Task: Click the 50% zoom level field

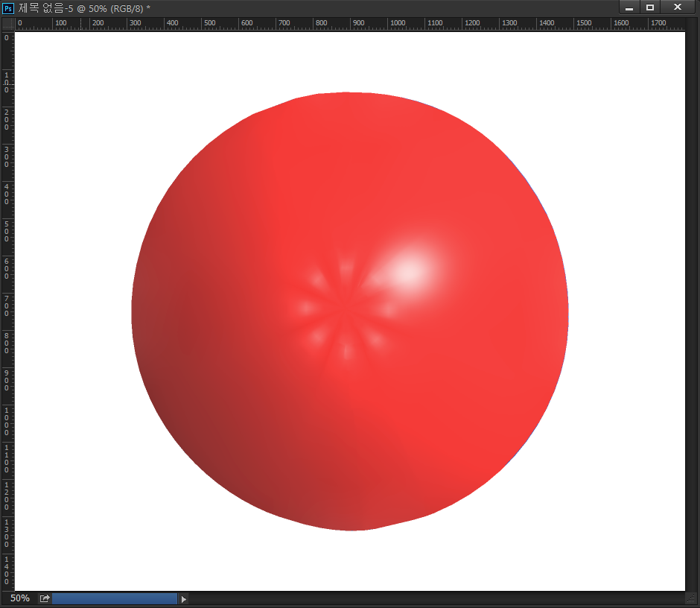Action: coord(20,598)
